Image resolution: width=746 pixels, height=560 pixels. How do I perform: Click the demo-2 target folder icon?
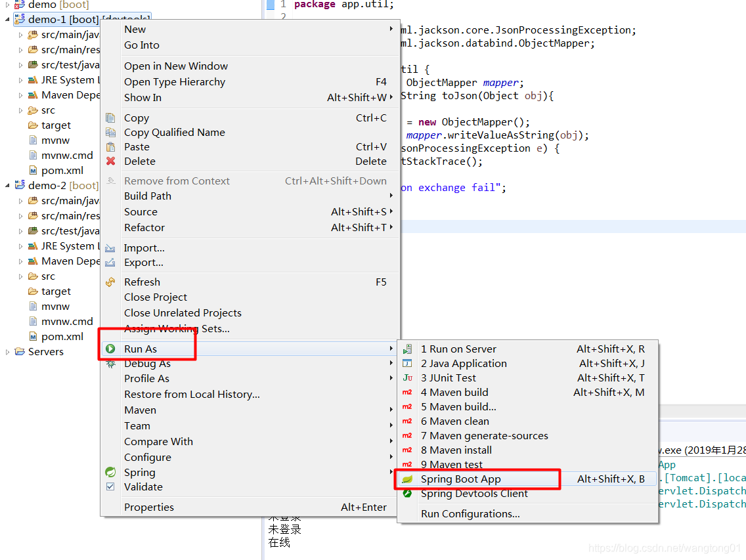pyautogui.click(x=33, y=291)
